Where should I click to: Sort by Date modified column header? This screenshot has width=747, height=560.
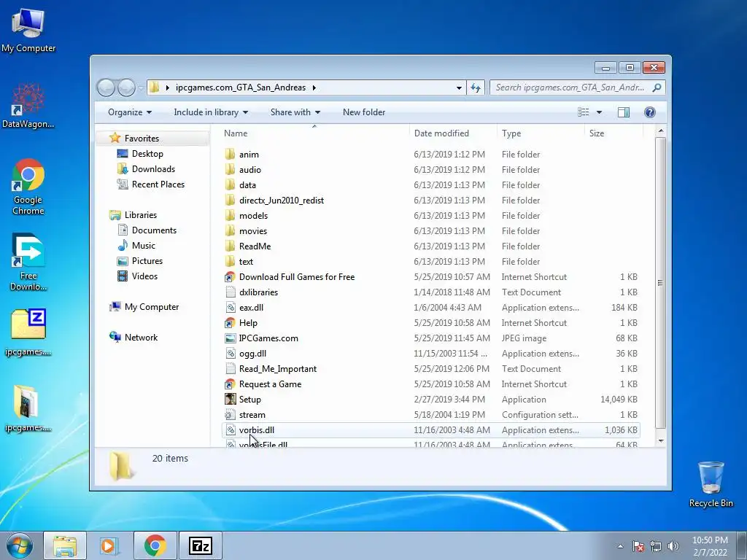pos(452,133)
